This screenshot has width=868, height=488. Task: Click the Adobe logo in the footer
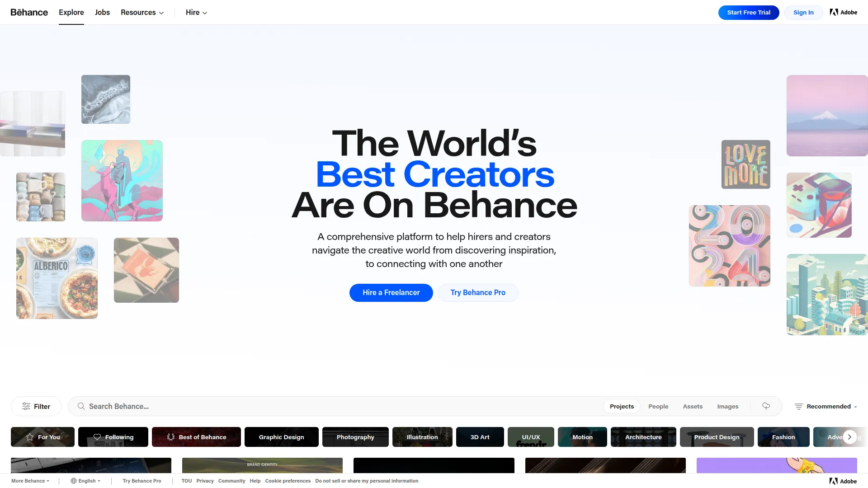(843, 481)
